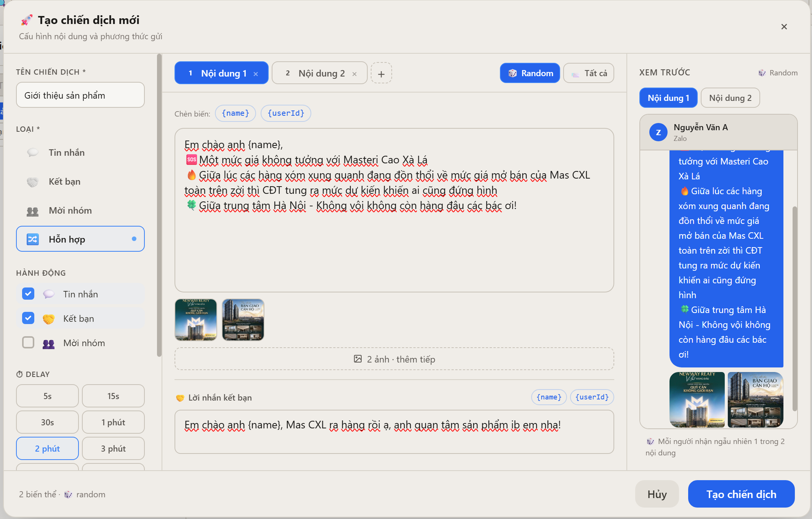This screenshot has height=519, width=812.
Task: Toggle the Kết bạn action checkbox
Action: pyautogui.click(x=28, y=318)
